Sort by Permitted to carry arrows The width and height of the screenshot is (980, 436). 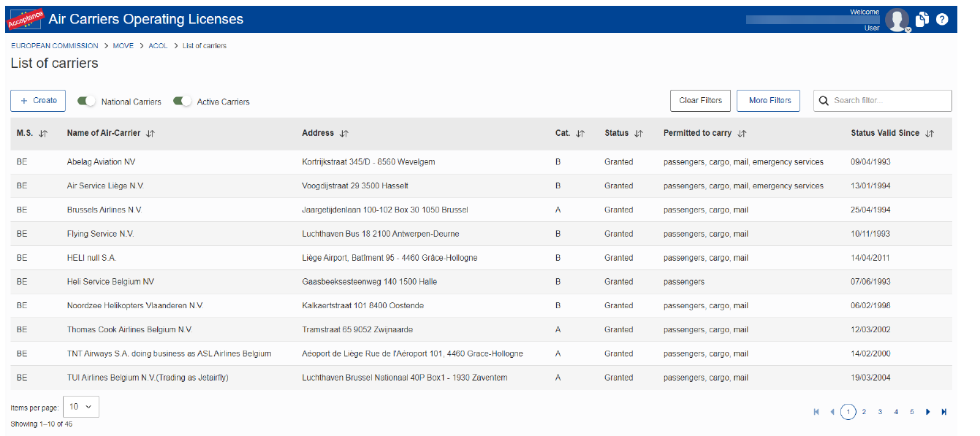tap(742, 134)
